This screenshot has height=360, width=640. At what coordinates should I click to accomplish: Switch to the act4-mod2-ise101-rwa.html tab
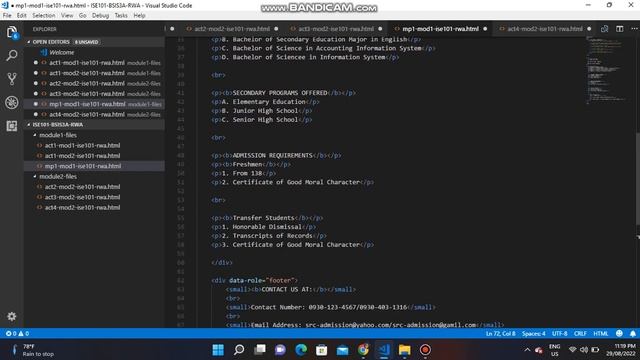click(x=544, y=29)
